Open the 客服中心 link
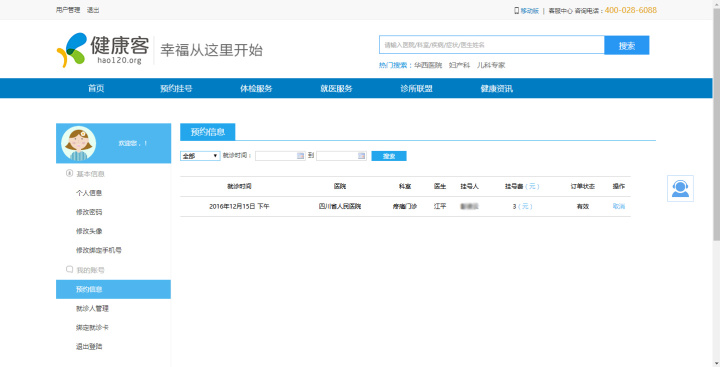Screen dimensions: 720x367 pyautogui.click(x=560, y=11)
